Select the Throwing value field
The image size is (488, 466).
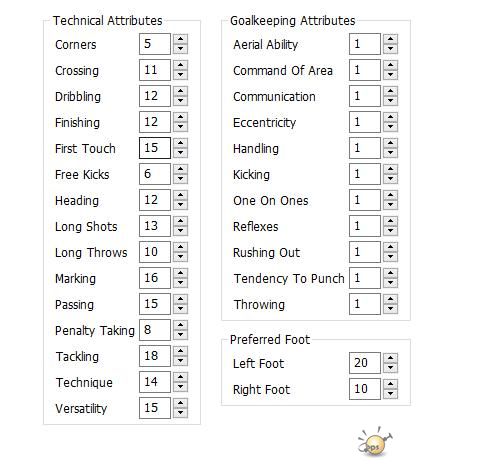tap(365, 304)
